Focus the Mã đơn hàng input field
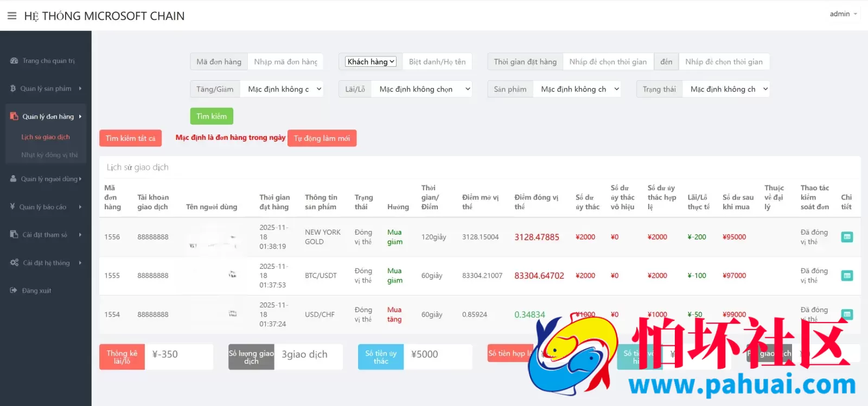This screenshot has width=868, height=406. pos(285,62)
